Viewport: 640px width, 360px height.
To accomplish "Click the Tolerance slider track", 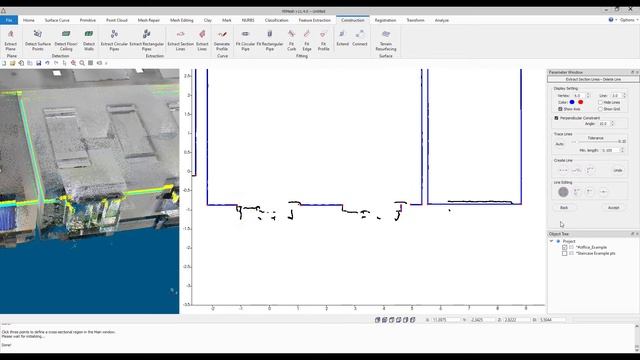I will point(595,142).
